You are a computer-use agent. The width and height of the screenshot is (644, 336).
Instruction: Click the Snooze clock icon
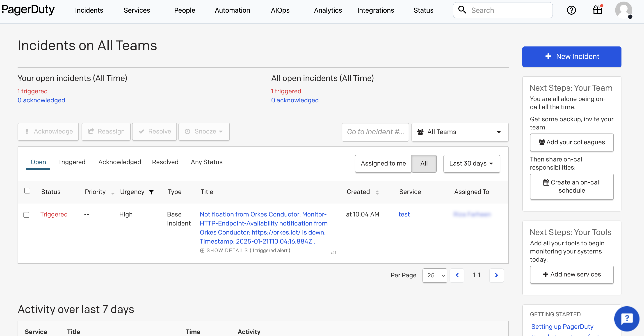pyautogui.click(x=188, y=132)
